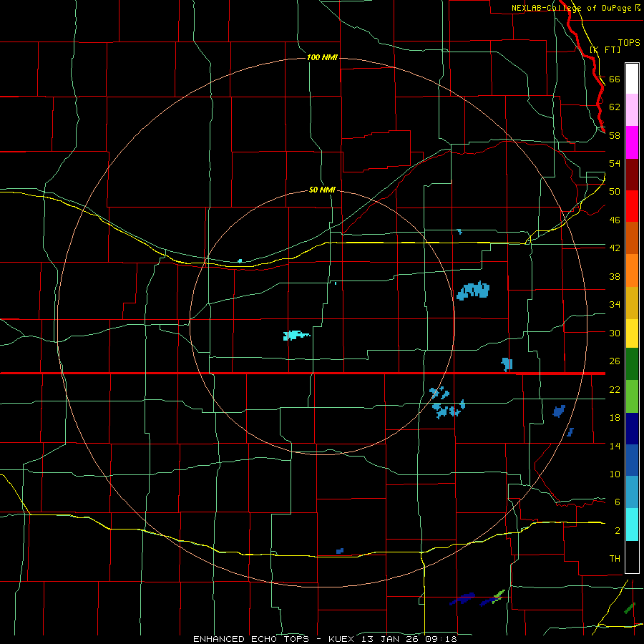Click the '10' legend value

[x=615, y=474]
